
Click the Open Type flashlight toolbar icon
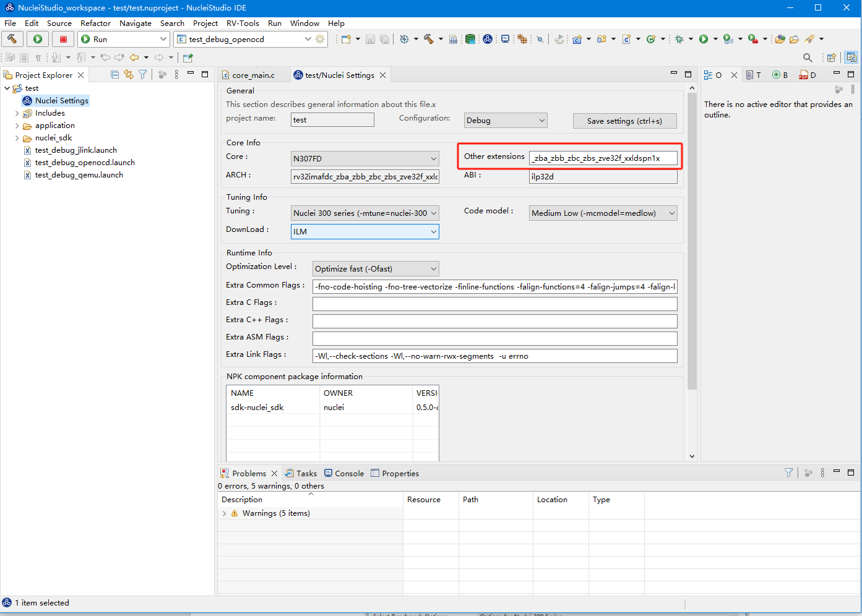(x=809, y=39)
